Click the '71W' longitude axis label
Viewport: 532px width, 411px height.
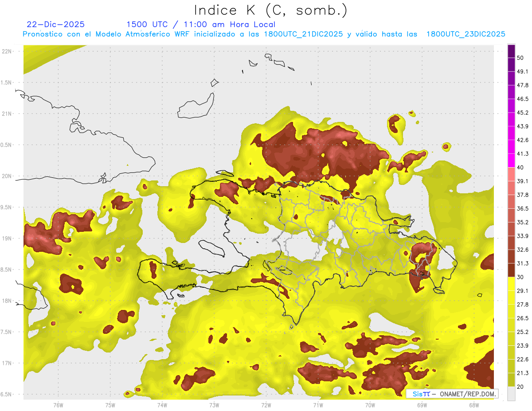click(x=318, y=405)
